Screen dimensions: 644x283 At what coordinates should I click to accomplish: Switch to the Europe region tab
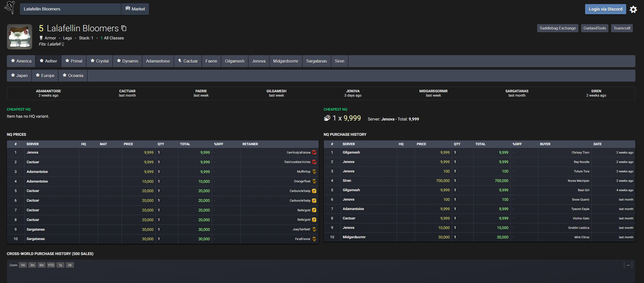coord(45,76)
